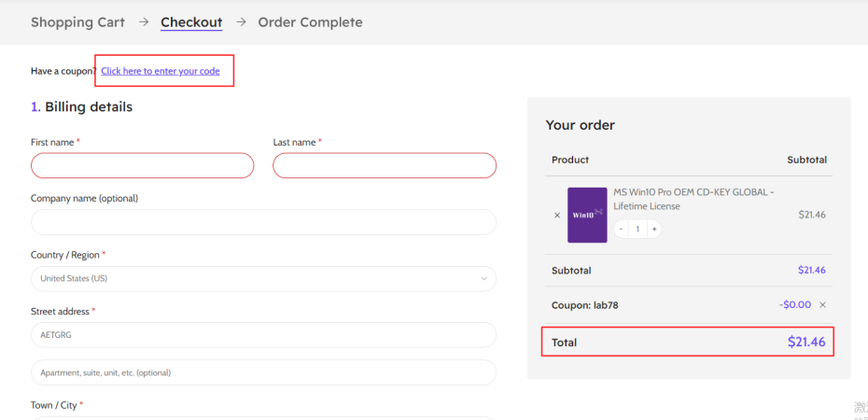
Task: Open the Order Complete step
Action: (x=310, y=22)
